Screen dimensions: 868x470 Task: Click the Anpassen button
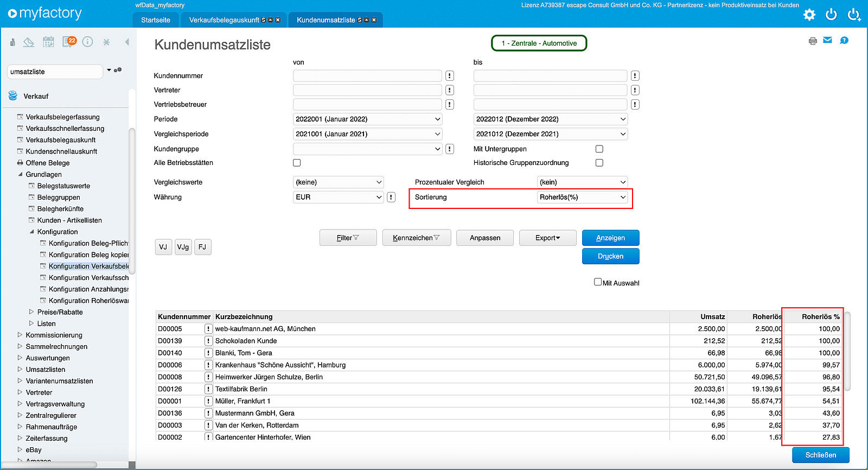point(485,238)
